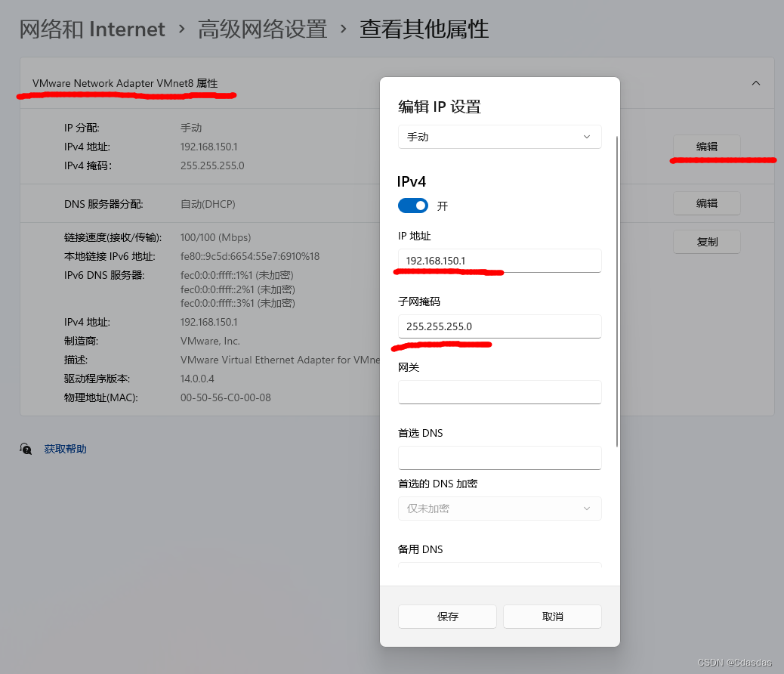This screenshot has width=784, height=674.
Task: Collapse the VMware Network Adapter VMnet8 属性 section
Action: 755,83
